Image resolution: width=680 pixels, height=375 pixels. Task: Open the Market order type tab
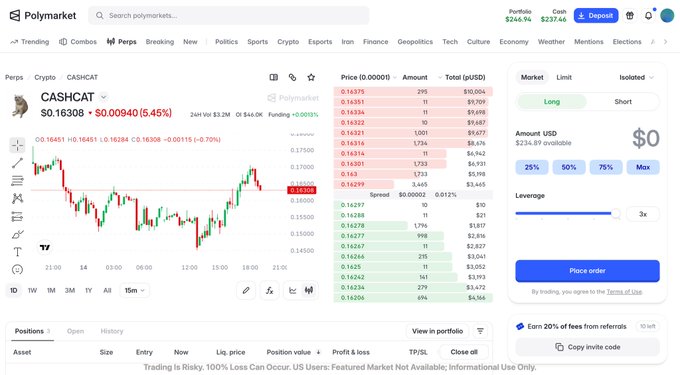532,77
